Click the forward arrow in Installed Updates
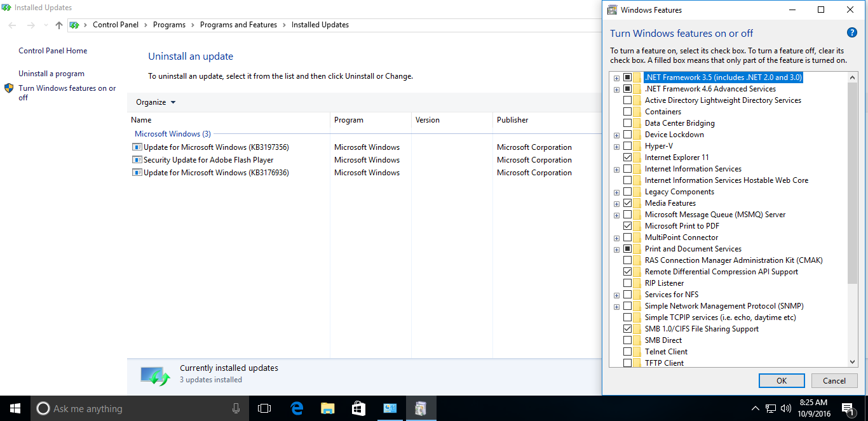The width and height of the screenshot is (868, 421). coord(31,25)
